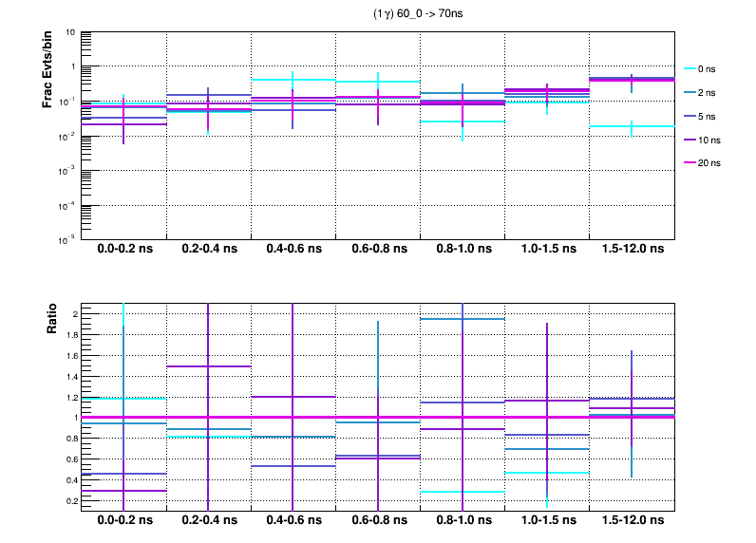Click the 2 ns legend line marker
756x543 pixels.
[x=690, y=93]
